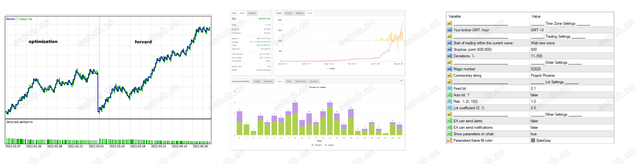Open the Trades tab
This screenshot has height=164, width=644.
pyautogui.click(x=257, y=81)
